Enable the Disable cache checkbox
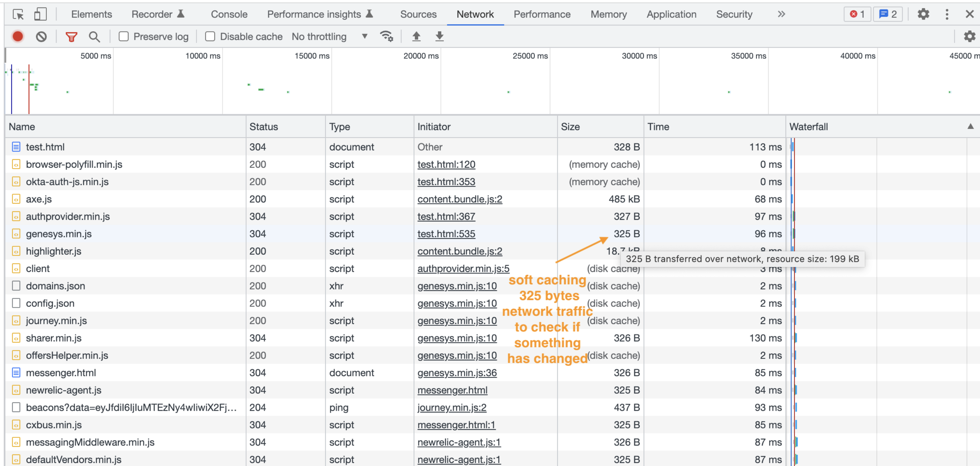 [210, 36]
